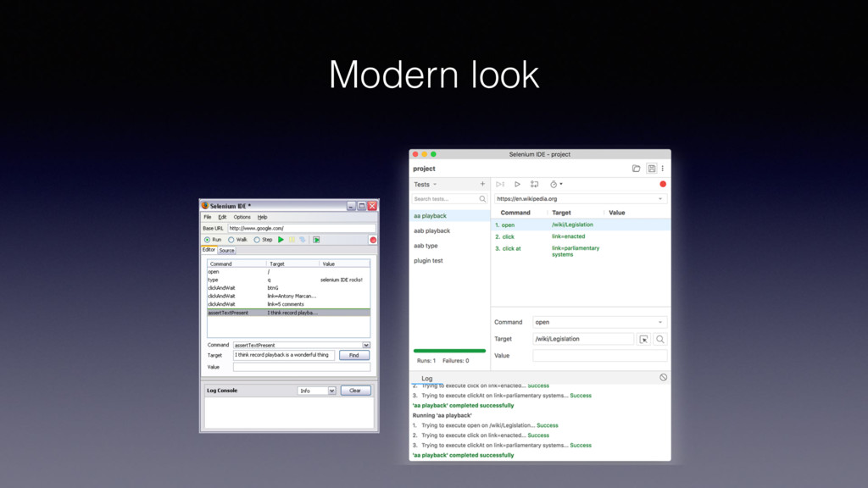Select the 'aab playback' test
868x488 pixels.
[x=449, y=230]
